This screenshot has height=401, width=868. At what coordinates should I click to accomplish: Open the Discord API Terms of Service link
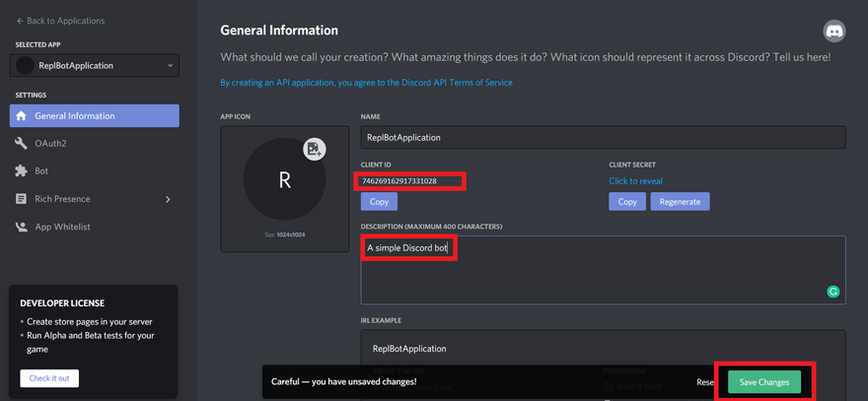click(366, 83)
